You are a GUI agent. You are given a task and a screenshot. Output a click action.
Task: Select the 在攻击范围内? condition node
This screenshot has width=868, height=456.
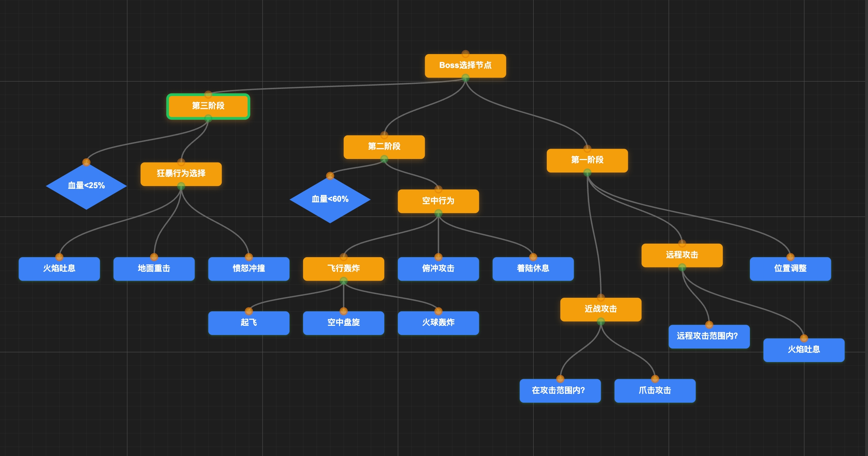560,391
